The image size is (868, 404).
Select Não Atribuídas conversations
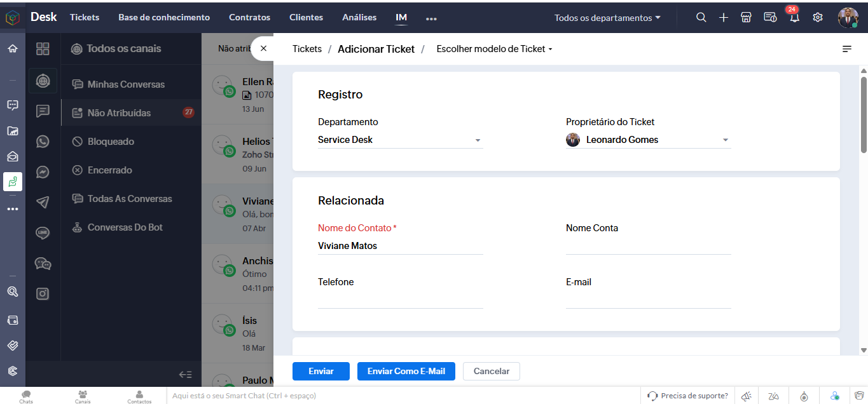119,113
